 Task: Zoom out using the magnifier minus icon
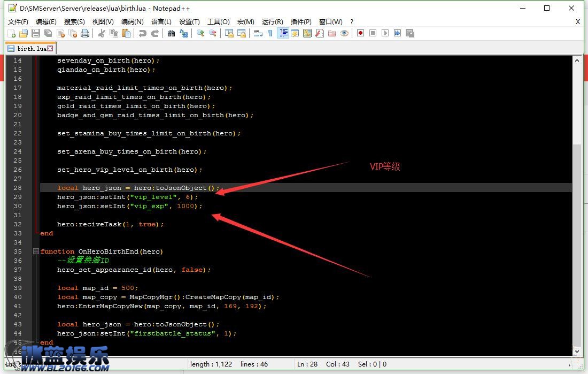[213, 33]
